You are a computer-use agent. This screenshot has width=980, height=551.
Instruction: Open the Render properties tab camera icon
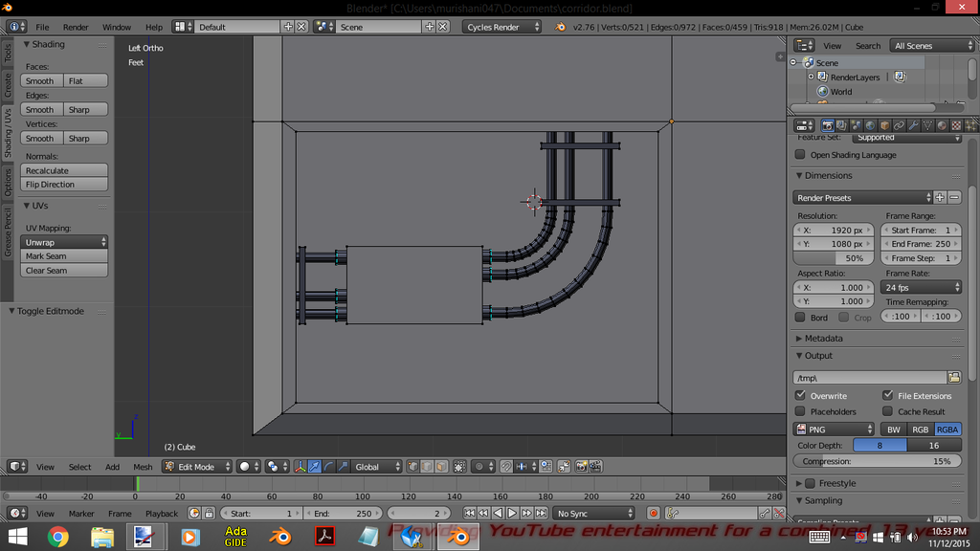828,125
